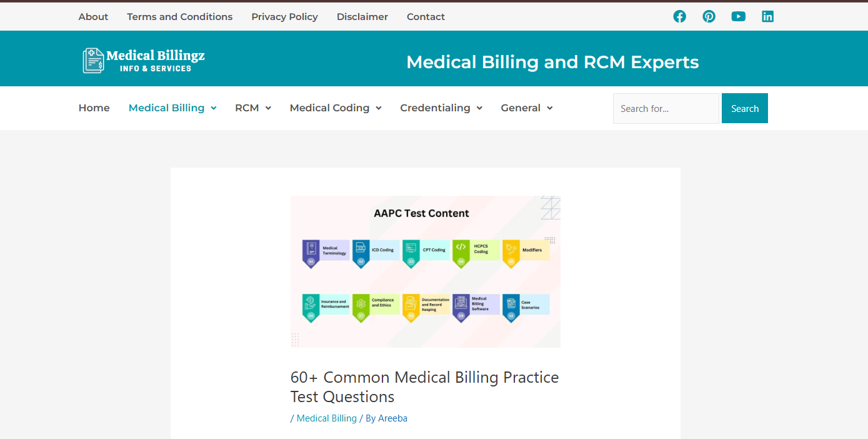Open the AAPC Test Content thumbnail image
Image resolution: width=868 pixels, height=439 pixels.
pyautogui.click(x=426, y=271)
